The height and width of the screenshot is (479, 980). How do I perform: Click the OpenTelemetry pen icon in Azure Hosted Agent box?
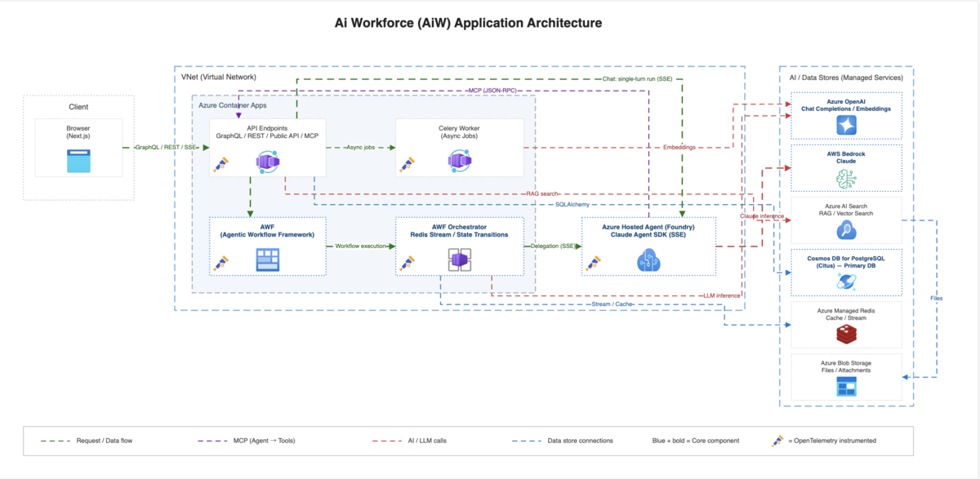592,263
